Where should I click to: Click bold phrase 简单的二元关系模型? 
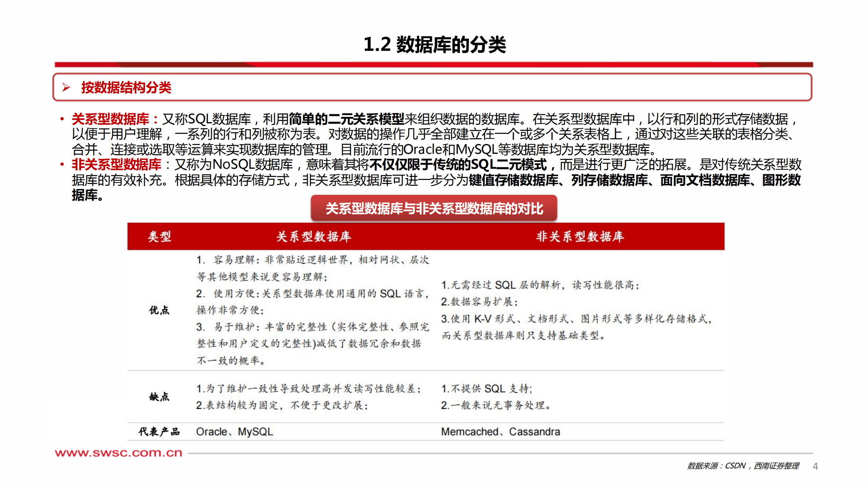coord(346,119)
